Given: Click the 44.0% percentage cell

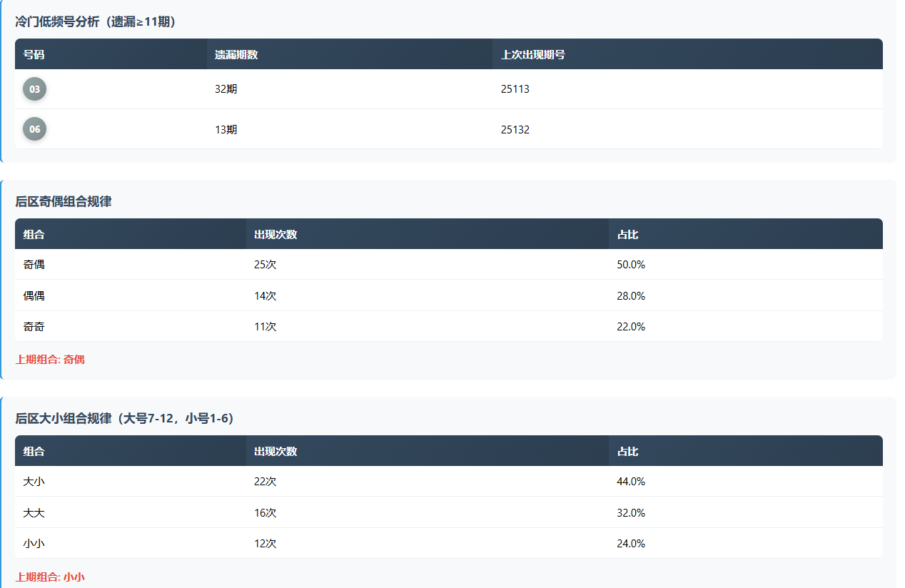Looking at the screenshot, I should point(631,482).
